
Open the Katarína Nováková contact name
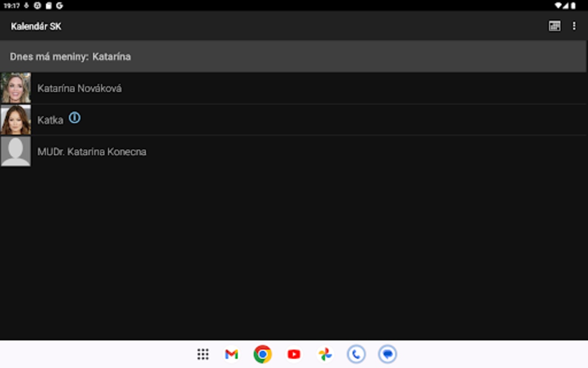[79, 88]
